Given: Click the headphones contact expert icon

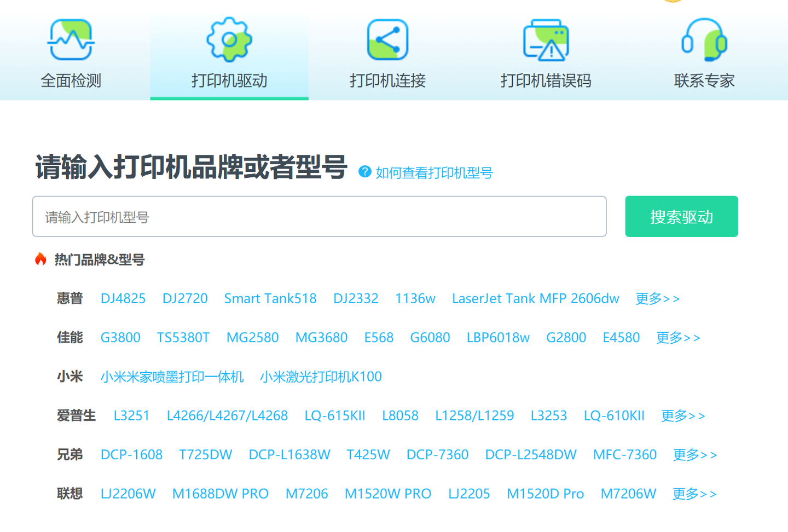Looking at the screenshot, I should (x=704, y=38).
